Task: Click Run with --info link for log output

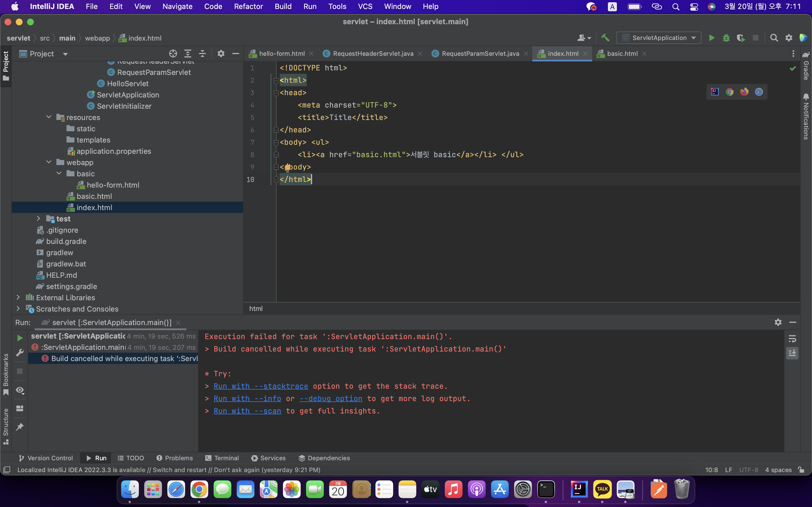Action: click(247, 398)
